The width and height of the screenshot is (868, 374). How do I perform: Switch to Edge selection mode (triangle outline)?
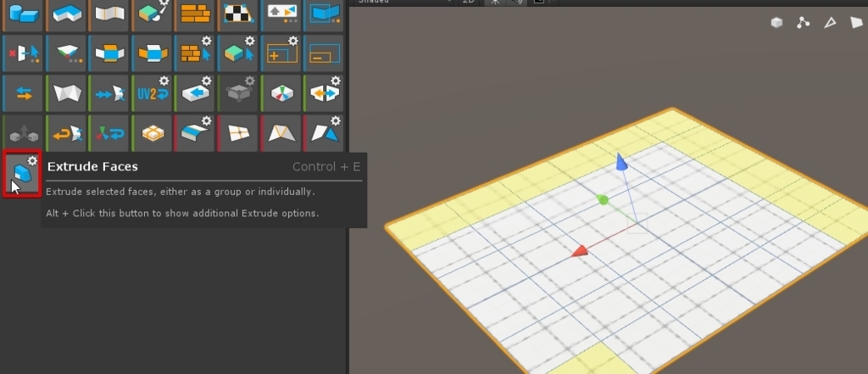coord(830,23)
